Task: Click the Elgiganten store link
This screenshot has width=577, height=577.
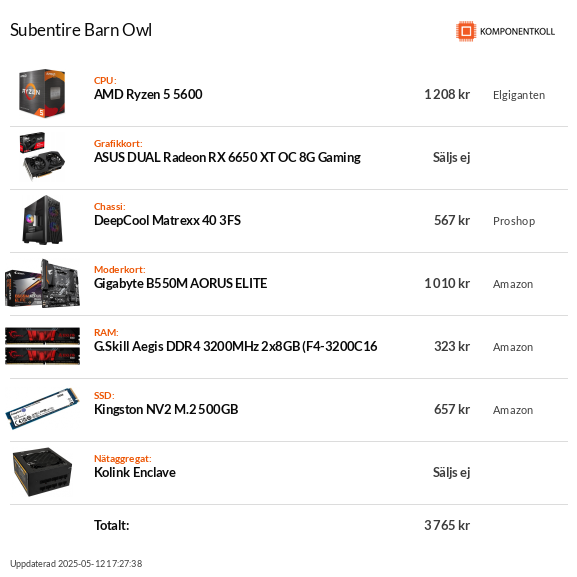Action: pos(519,95)
